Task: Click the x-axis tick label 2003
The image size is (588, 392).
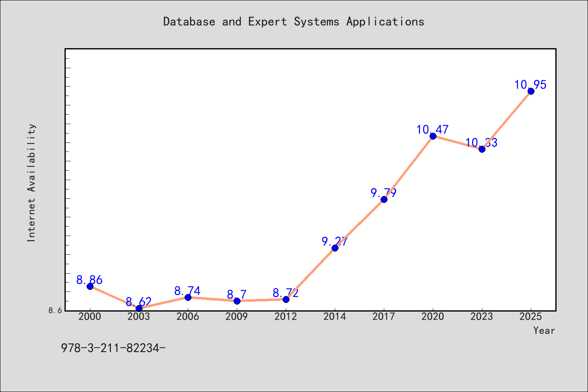Action: (139, 316)
